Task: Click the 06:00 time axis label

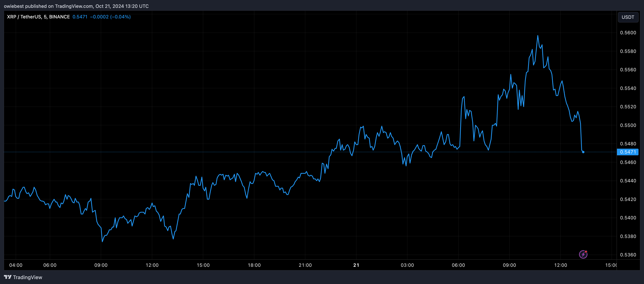Action: tap(50, 265)
